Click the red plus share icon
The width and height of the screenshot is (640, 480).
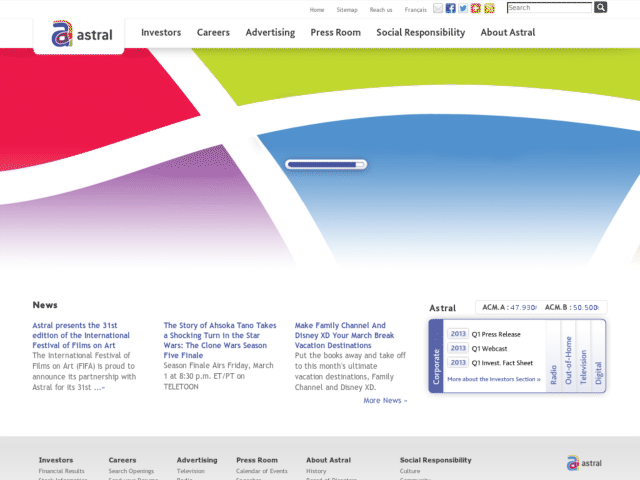coord(476,8)
